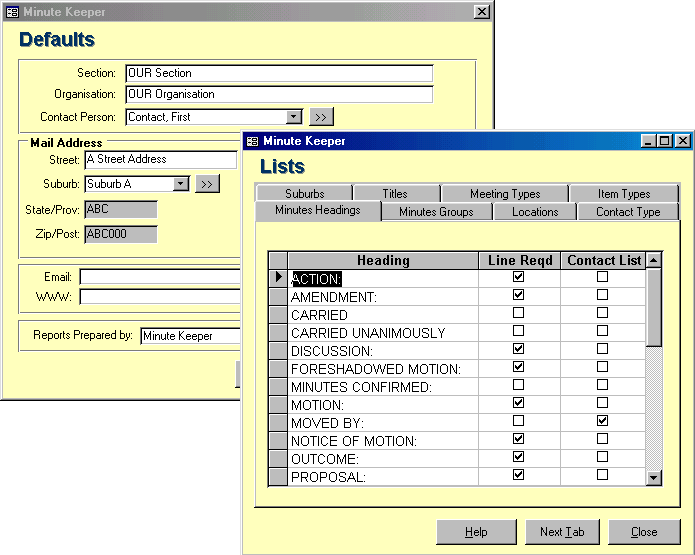The height and width of the screenshot is (555, 695).
Task: Uncheck Line Reqd for the AMENDMENT: heading
Action: pyautogui.click(x=518, y=295)
